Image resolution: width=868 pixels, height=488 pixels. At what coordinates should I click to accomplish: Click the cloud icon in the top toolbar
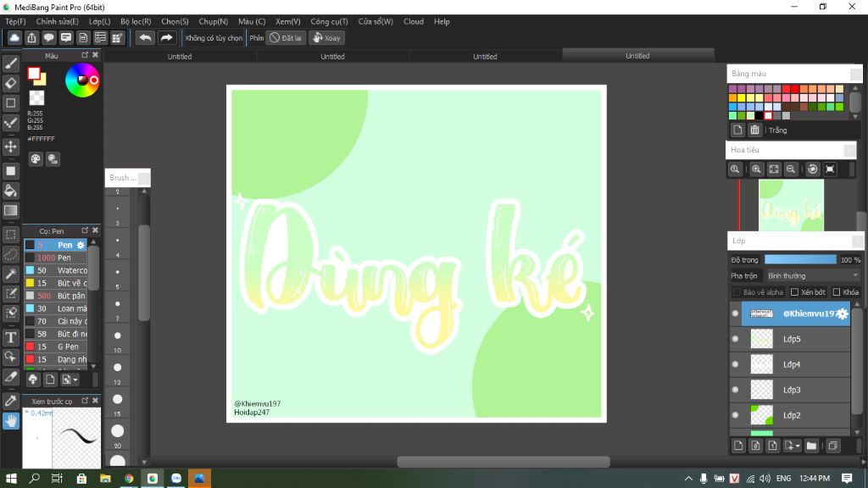pos(14,37)
